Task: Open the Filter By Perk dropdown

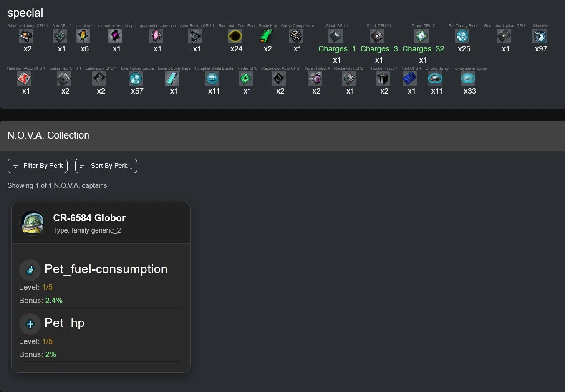Action: pos(38,166)
